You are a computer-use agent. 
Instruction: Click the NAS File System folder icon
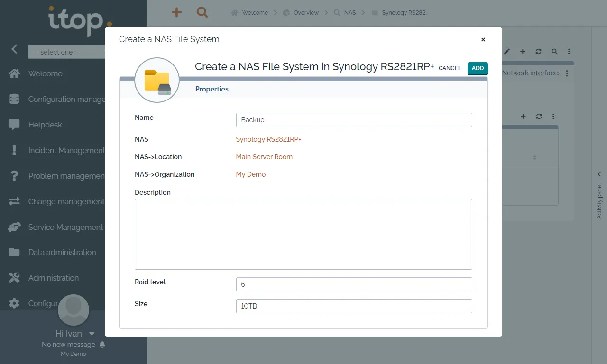[157, 80]
